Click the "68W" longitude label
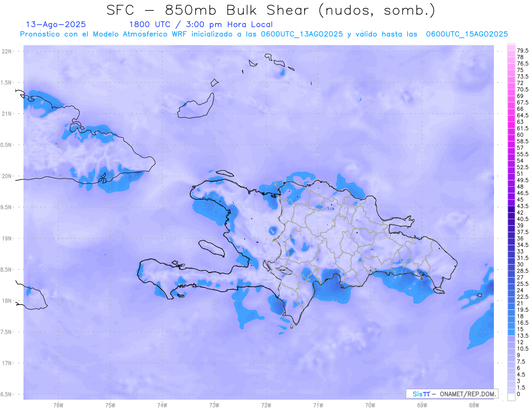 [474, 405]
